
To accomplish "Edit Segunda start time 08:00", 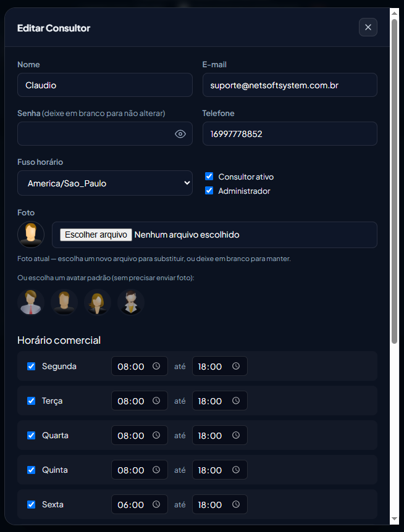I will (140, 367).
